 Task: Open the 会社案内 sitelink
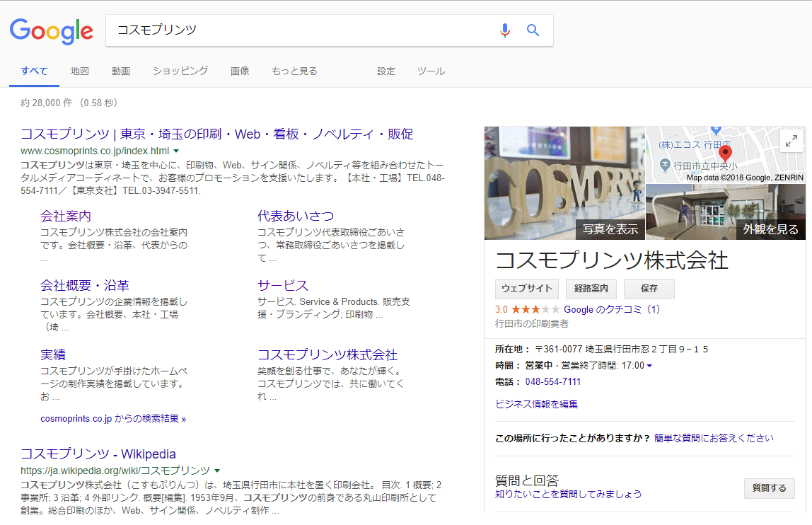point(66,216)
